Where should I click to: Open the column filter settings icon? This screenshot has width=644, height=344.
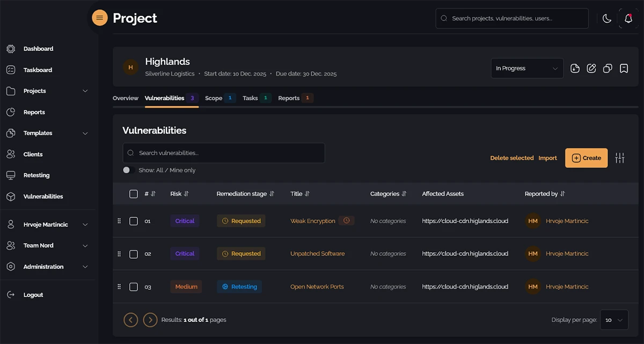click(620, 158)
